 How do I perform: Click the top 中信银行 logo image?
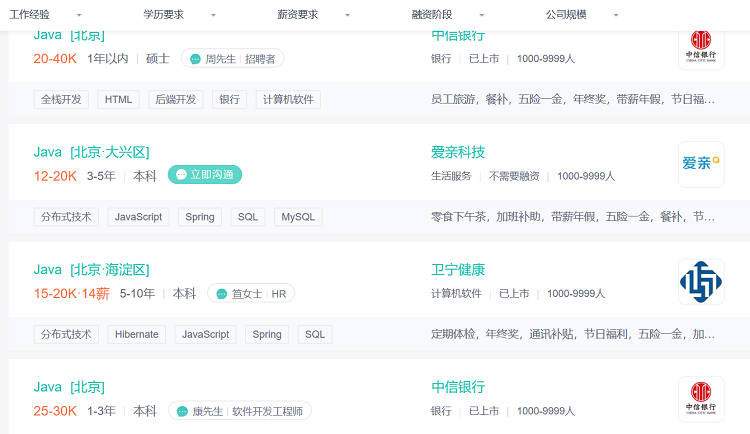700,46
